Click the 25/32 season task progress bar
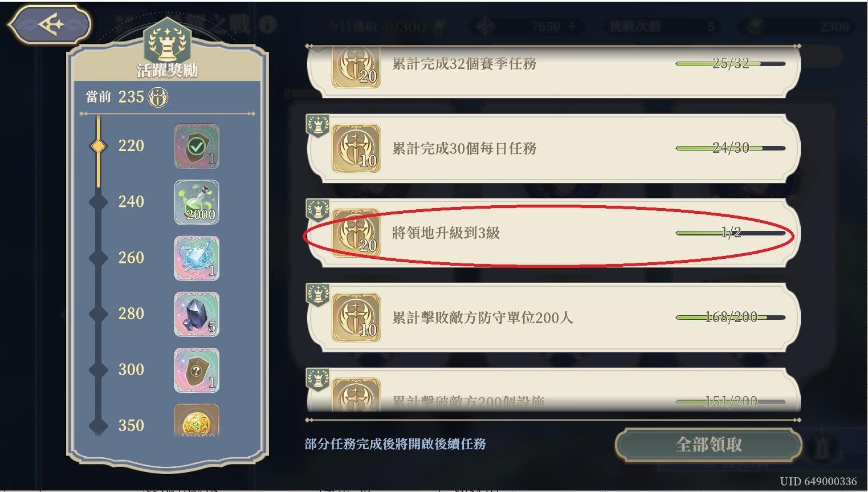The height and width of the screenshot is (492, 868). [x=731, y=63]
